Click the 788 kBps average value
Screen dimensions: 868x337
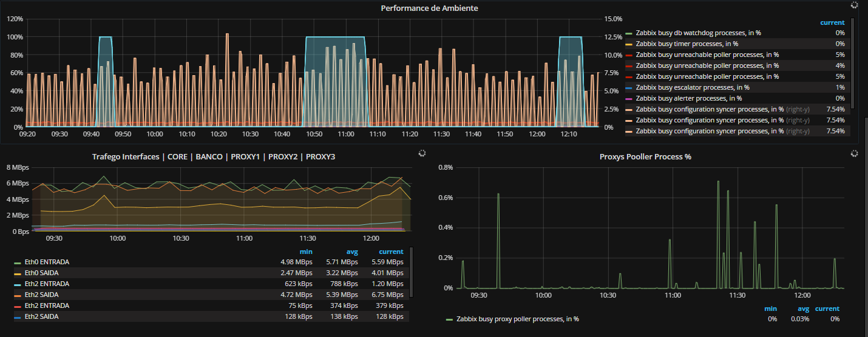pyautogui.click(x=344, y=284)
